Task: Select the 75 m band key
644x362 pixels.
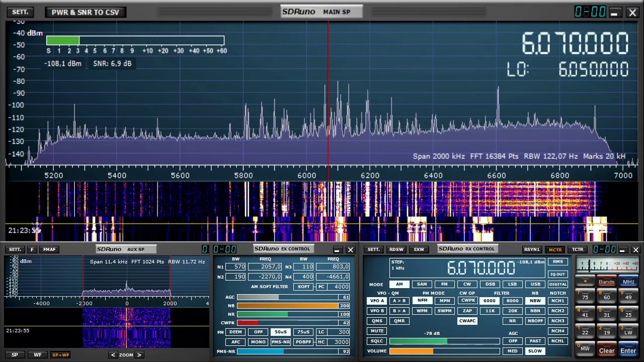Action: (585, 296)
